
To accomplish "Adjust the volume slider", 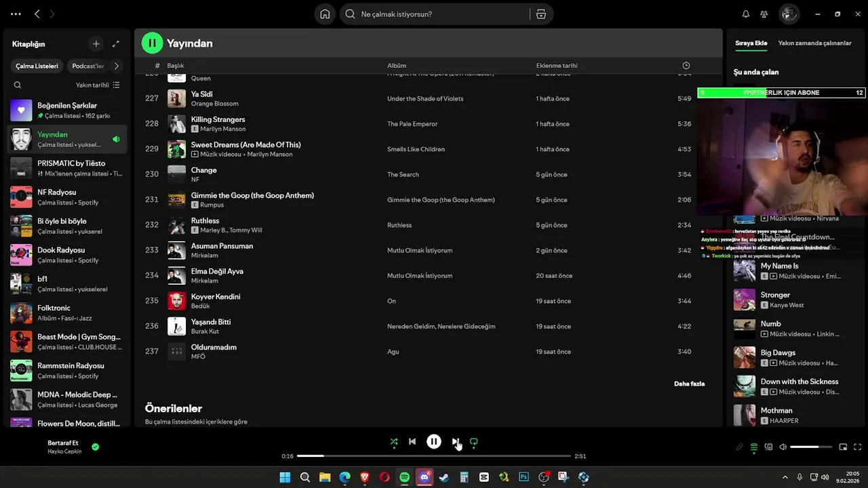I will 811,447.
